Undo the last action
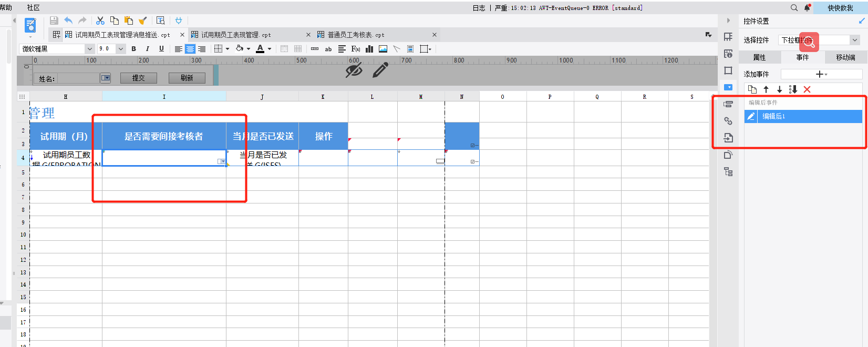 [68, 21]
